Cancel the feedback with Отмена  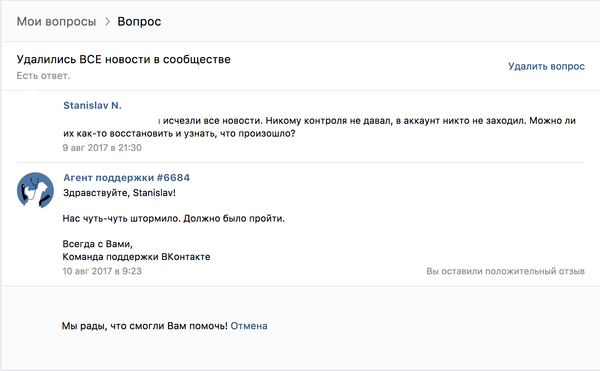click(x=249, y=326)
